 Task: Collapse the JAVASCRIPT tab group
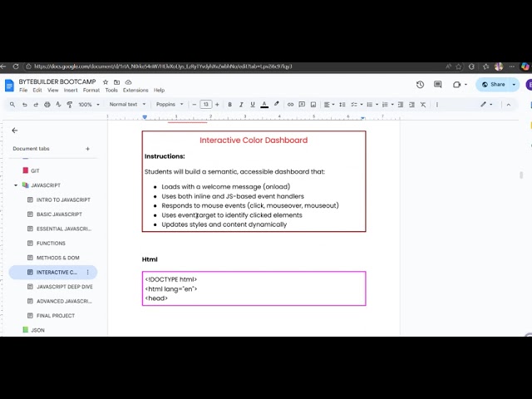point(16,185)
